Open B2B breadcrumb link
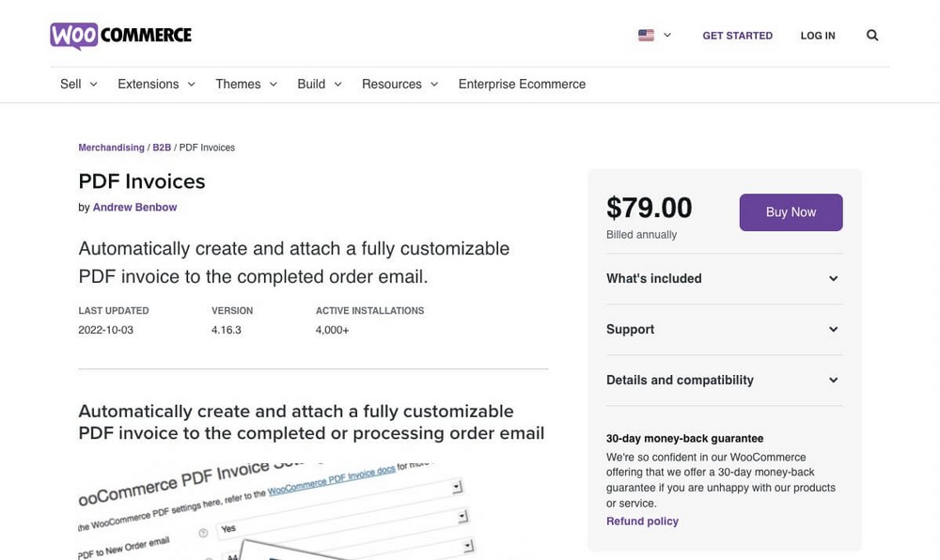The width and height of the screenshot is (940, 560). [162, 148]
